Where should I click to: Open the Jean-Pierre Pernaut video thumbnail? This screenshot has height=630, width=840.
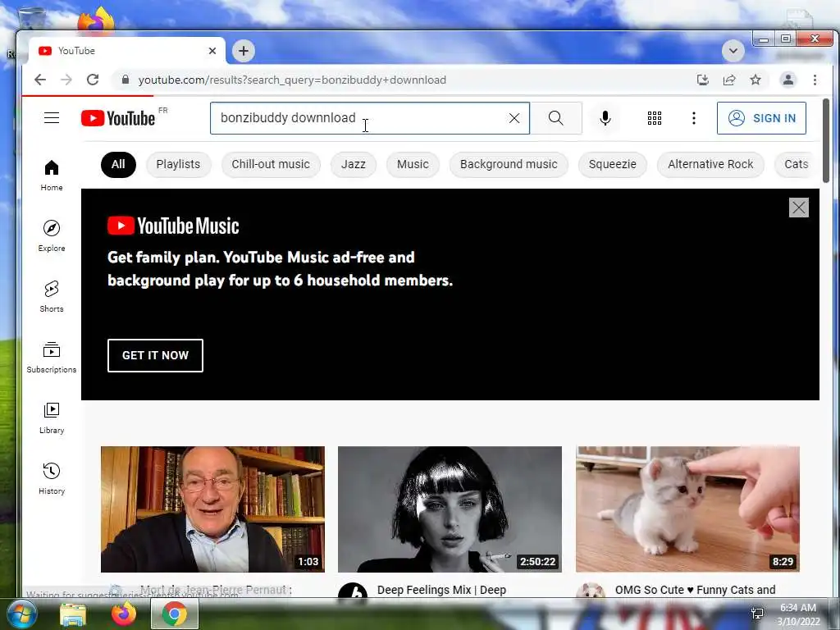click(212, 509)
